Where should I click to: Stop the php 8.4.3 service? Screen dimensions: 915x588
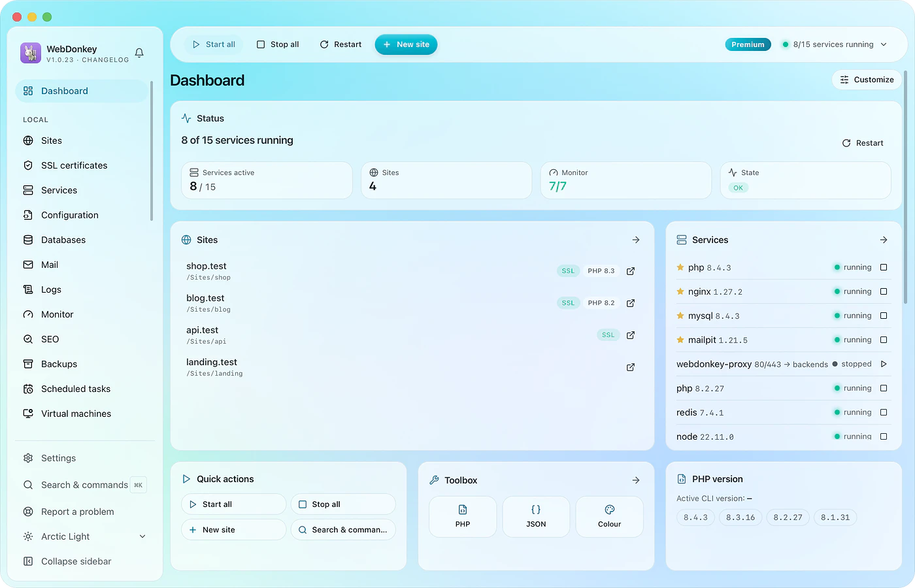click(884, 267)
